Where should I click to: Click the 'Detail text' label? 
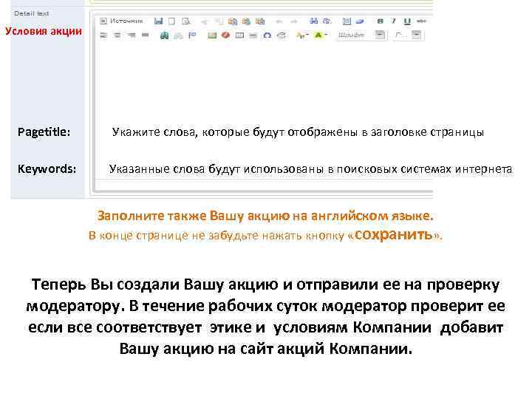[32, 13]
